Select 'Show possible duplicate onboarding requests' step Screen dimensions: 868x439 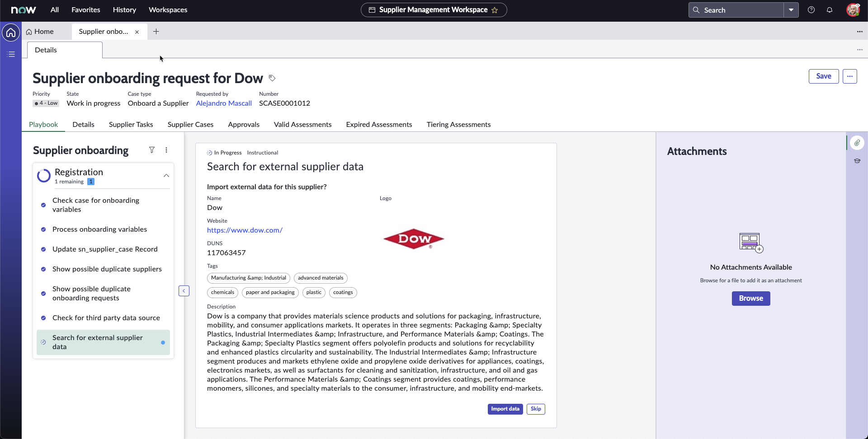pyautogui.click(x=103, y=294)
